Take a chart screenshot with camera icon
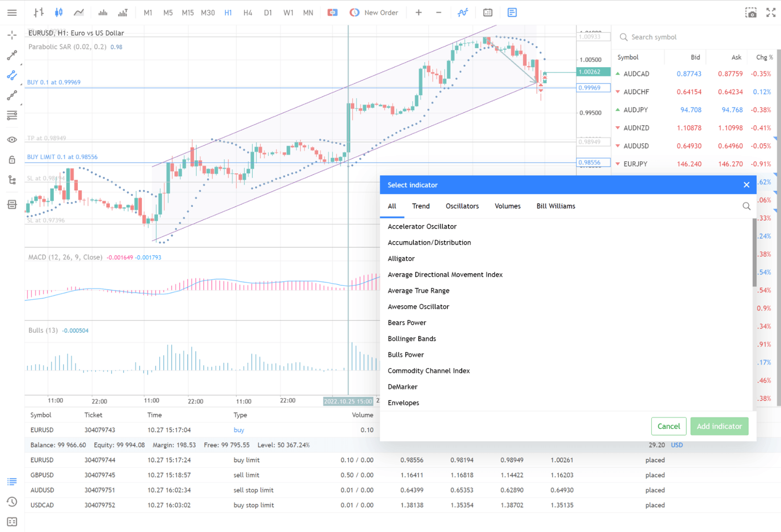This screenshot has height=532, width=781. [750, 13]
